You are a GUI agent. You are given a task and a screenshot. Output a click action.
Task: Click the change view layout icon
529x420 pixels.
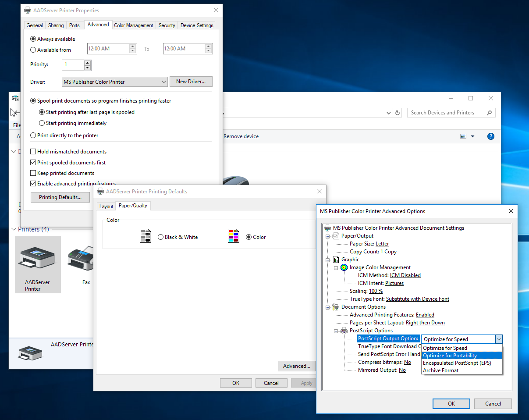click(x=463, y=136)
